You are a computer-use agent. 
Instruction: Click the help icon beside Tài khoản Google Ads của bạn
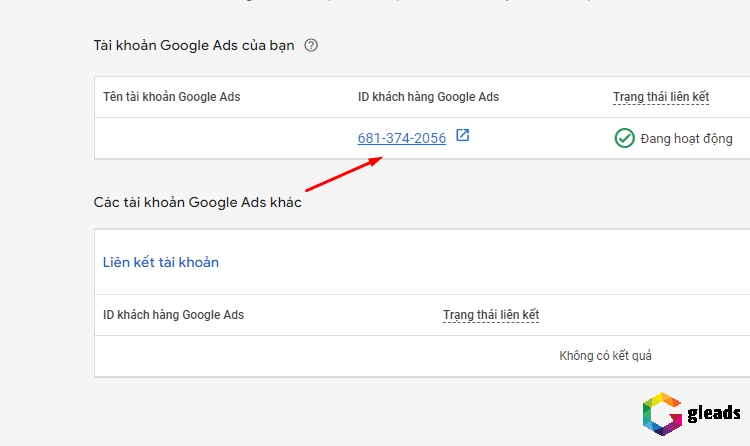(x=311, y=45)
